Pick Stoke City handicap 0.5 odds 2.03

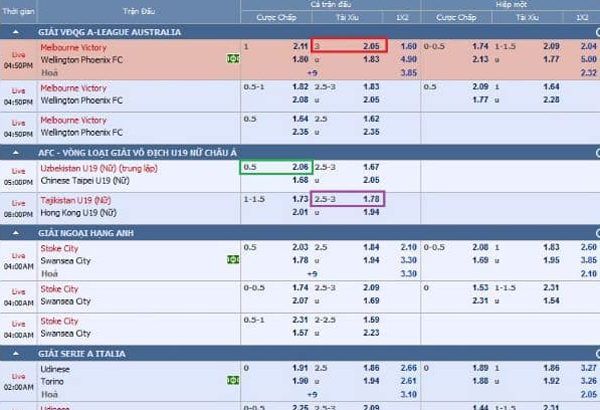(x=300, y=247)
